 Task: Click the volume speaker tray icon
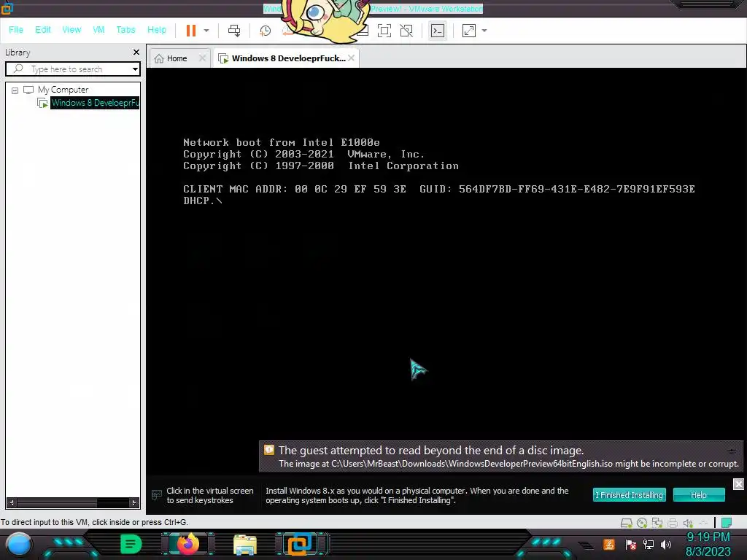tap(666, 544)
